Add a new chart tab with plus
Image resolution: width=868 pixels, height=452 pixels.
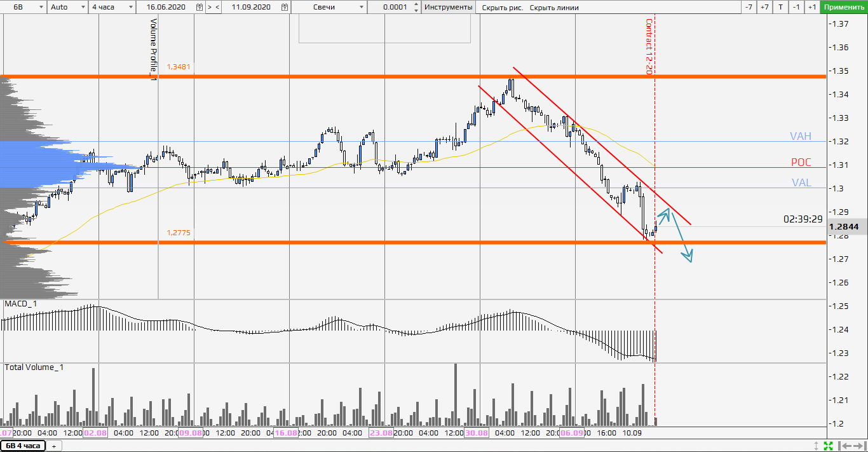tap(53, 446)
